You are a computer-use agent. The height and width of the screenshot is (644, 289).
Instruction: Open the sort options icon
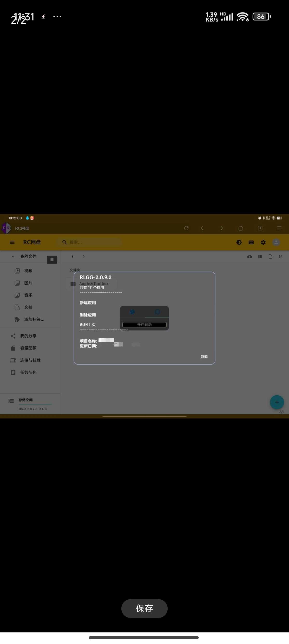[x=281, y=256]
